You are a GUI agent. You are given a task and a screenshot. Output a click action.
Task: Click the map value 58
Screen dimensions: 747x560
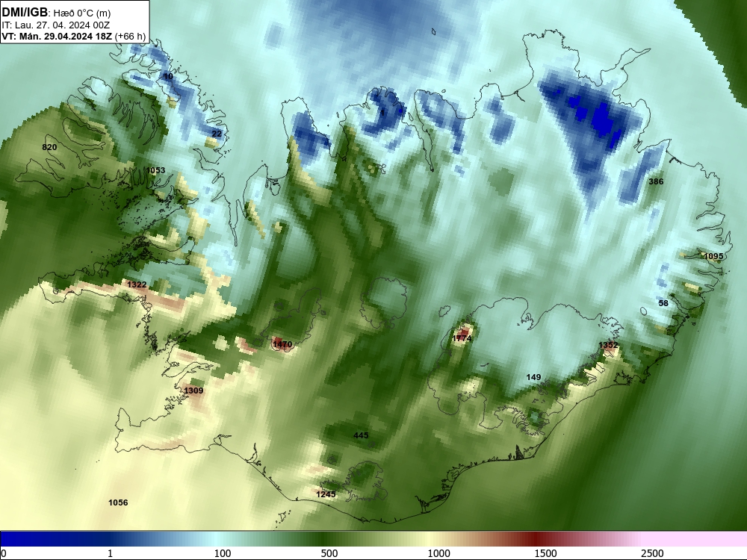click(x=663, y=303)
